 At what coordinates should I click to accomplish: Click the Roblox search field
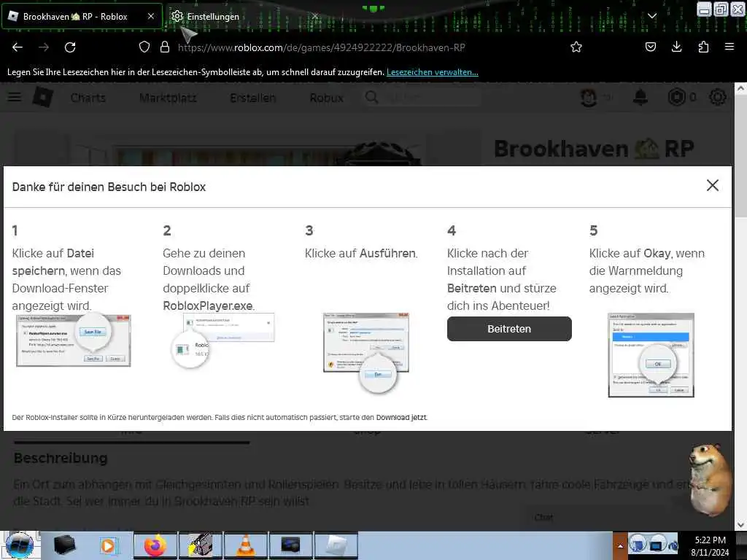pyautogui.click(x=422, y=97)
